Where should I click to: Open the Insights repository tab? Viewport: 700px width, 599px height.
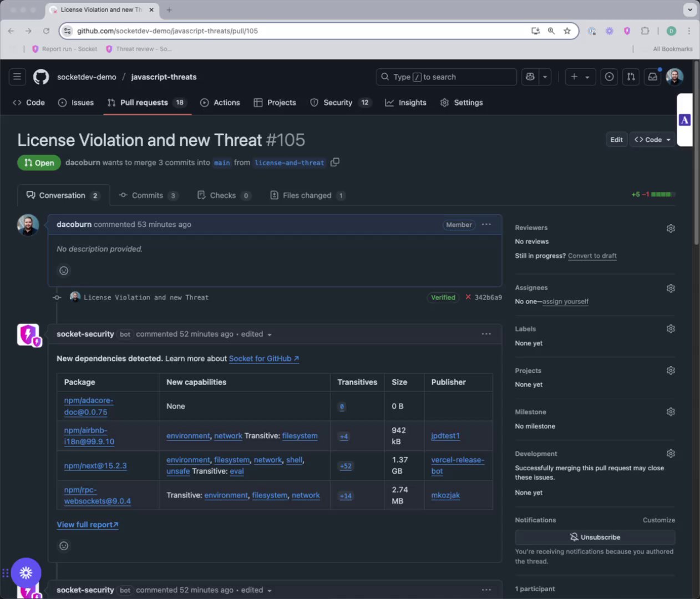406,103
